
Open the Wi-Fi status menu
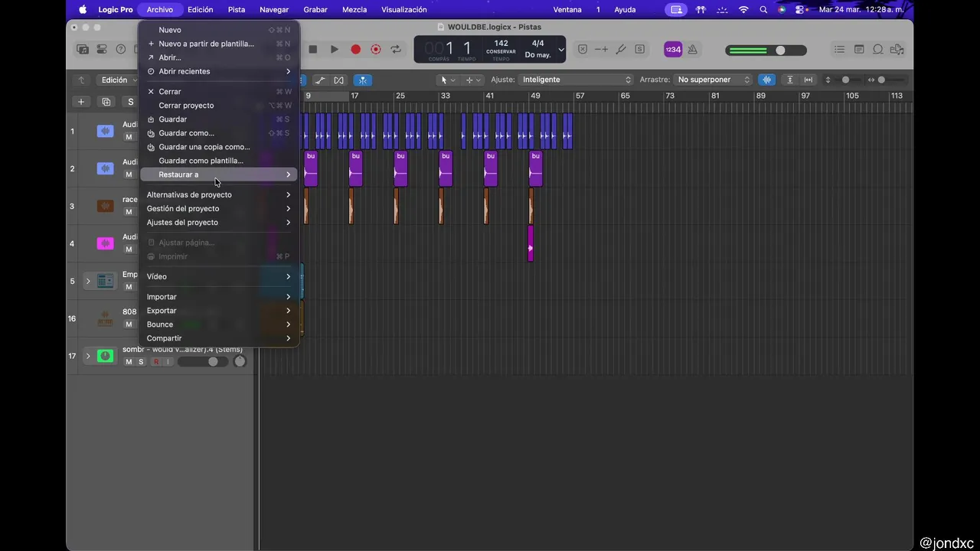coord(743,9)
